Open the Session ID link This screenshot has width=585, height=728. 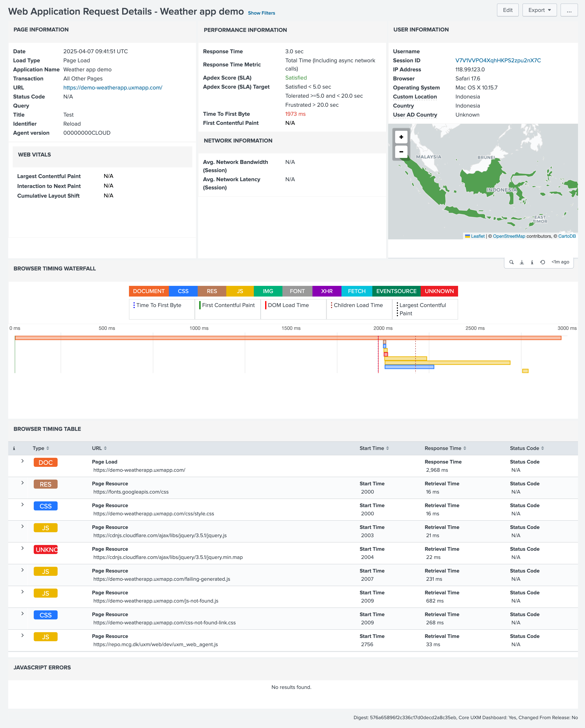pyautogui.click(x=498, y=60)
